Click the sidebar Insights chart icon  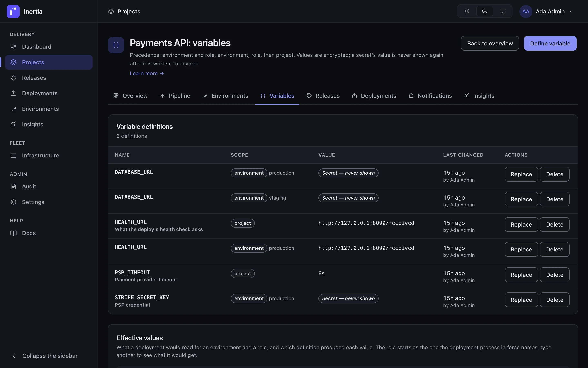[x=13, y=124]
